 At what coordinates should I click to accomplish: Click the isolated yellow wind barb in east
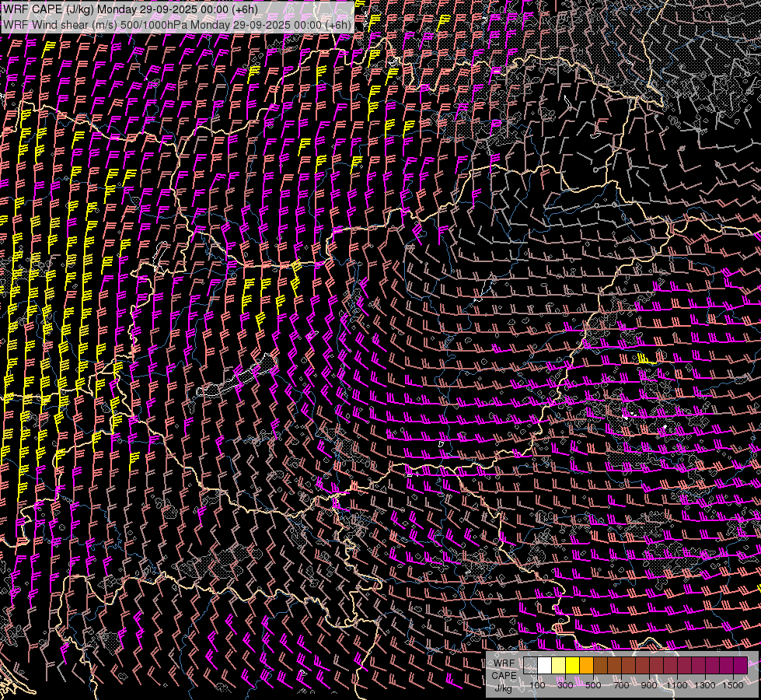click(x=645, y=359)
